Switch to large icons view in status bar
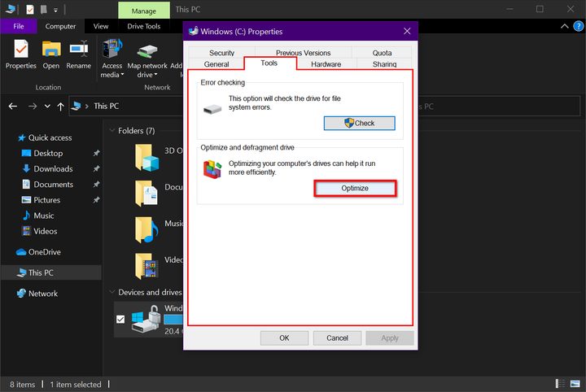This screenshot has height=392, width=586. click(575, 383)
